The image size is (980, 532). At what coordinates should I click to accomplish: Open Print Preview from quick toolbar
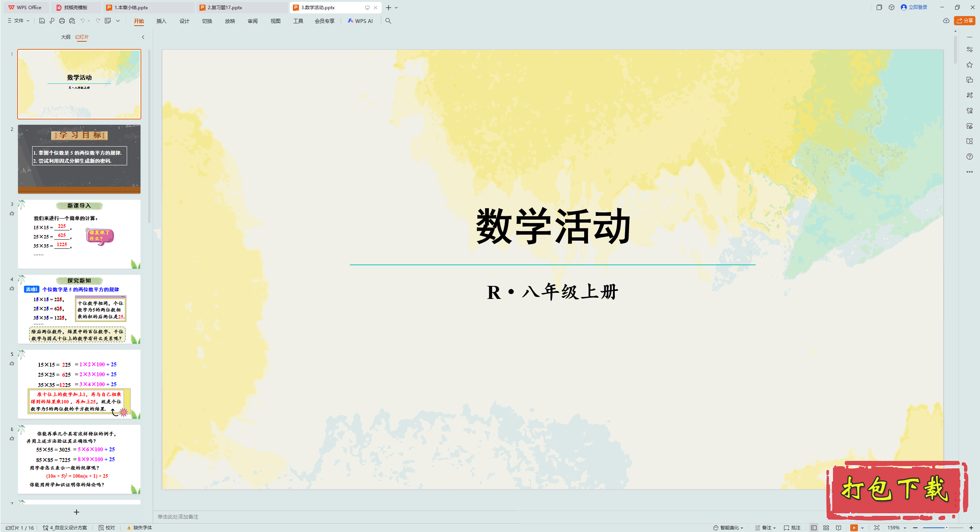pyautogui.click(x=72, y=21)
